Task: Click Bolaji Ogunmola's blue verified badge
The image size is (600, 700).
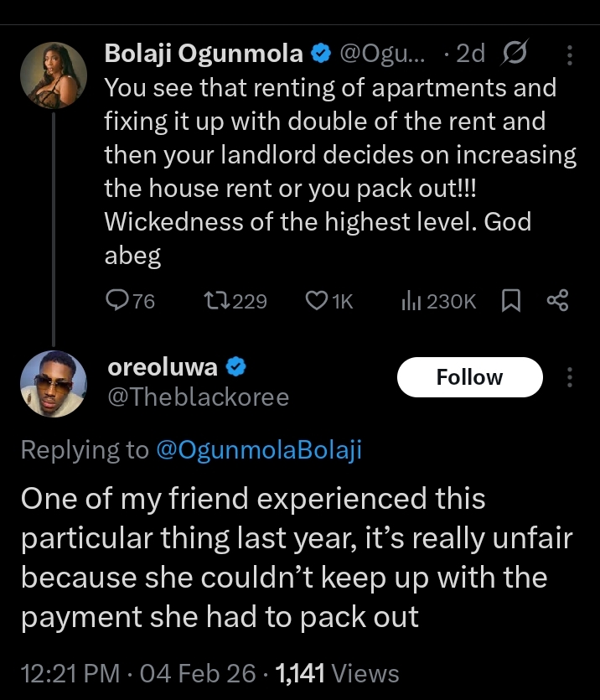Action: [x=321, y=54]
